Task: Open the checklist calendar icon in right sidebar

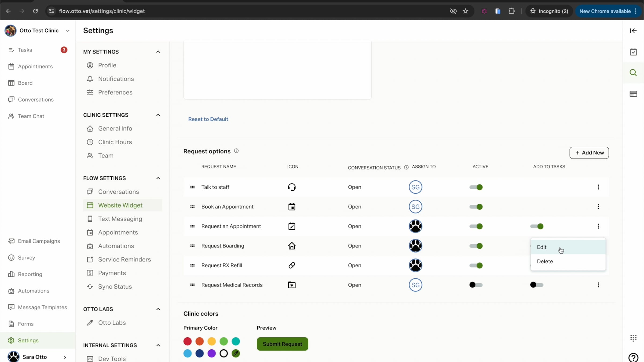Action: (633, 52)
